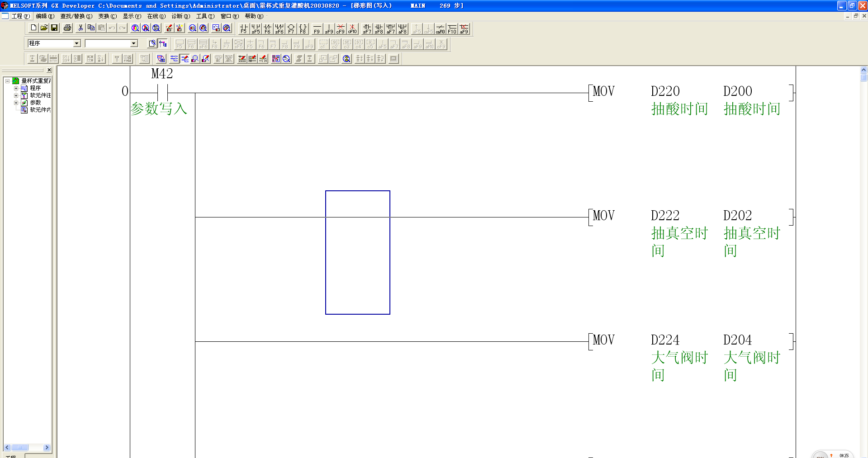Delete vertical line with cF10 tool
Viewport: 868px width, 458px height.
tap(352, 28)
